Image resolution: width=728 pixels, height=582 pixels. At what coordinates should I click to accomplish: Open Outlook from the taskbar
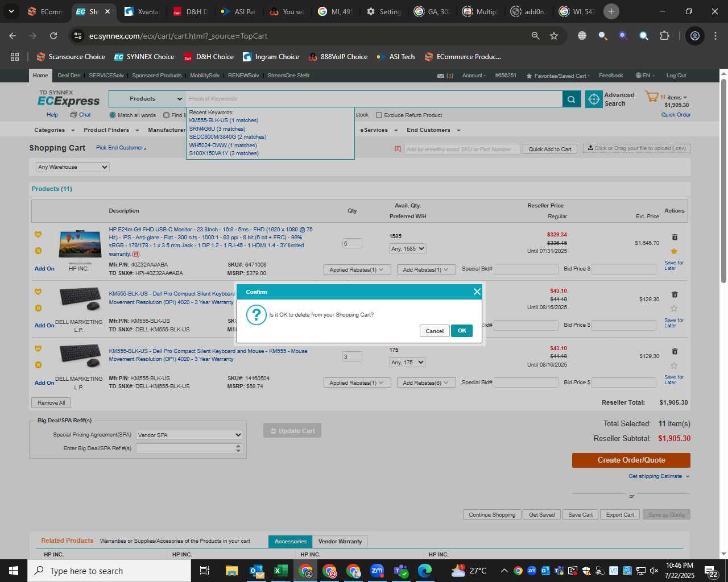(257, 571)
